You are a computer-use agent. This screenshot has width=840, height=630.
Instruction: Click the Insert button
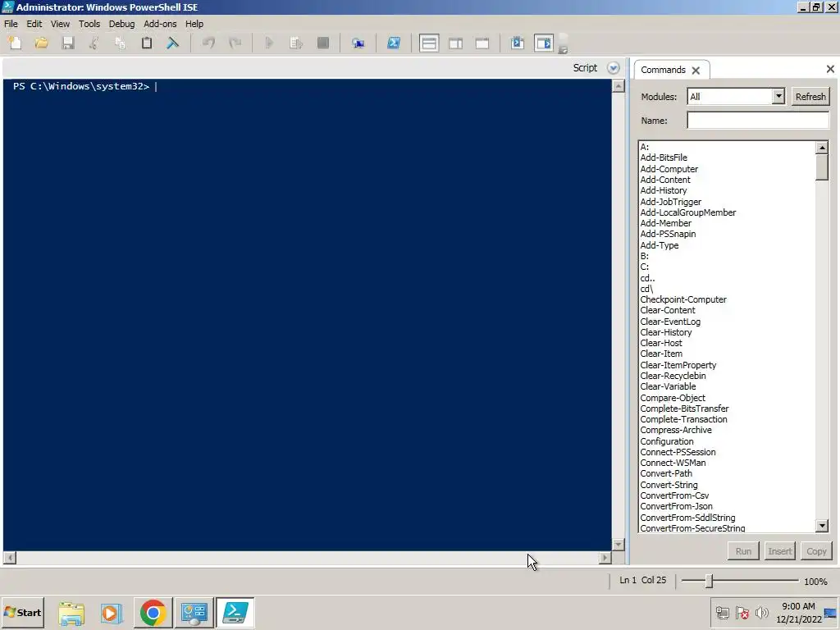(779, 550)
